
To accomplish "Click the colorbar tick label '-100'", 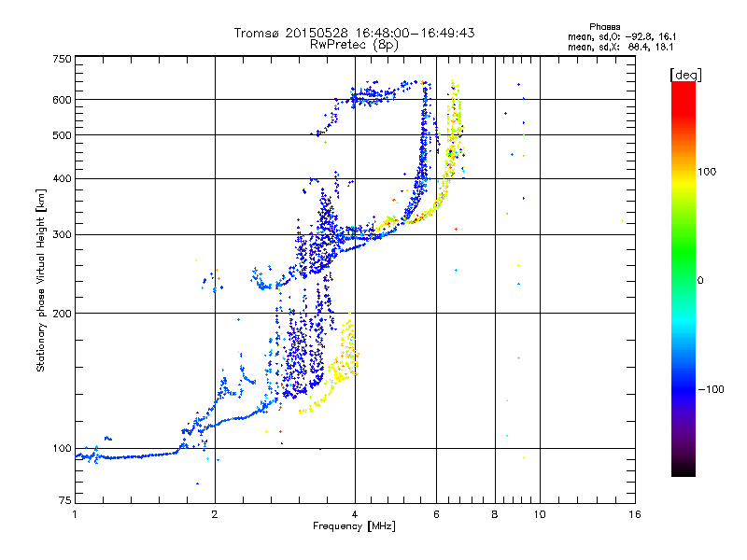I will point(711,389).
